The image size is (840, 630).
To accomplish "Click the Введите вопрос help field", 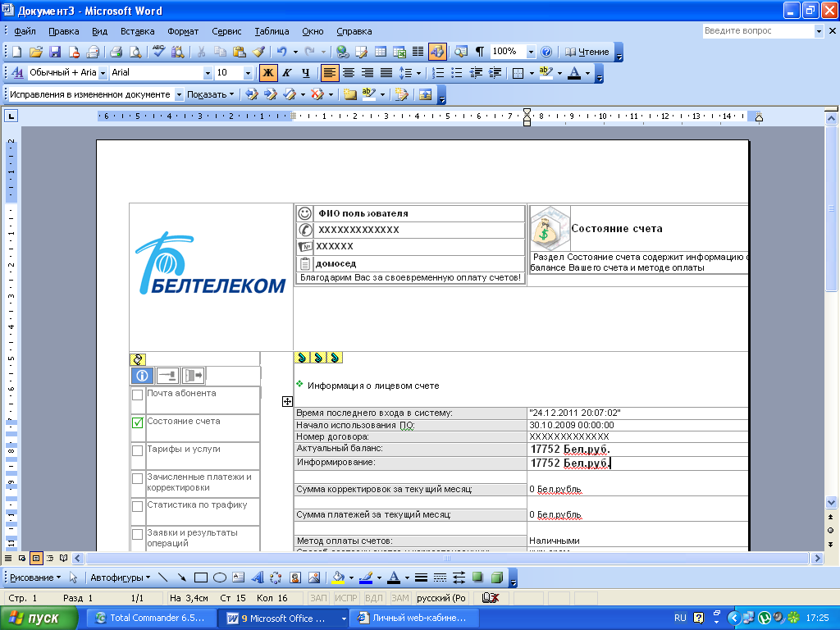I will pos(758,31).
